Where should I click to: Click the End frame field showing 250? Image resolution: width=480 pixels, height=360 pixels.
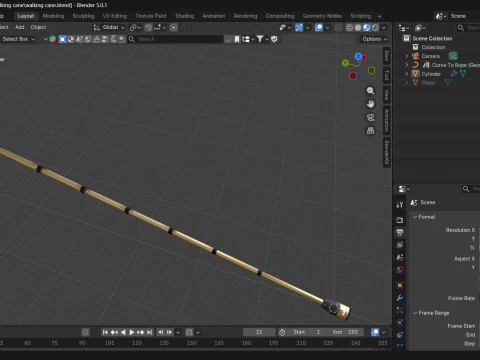(x=345, y=332)
